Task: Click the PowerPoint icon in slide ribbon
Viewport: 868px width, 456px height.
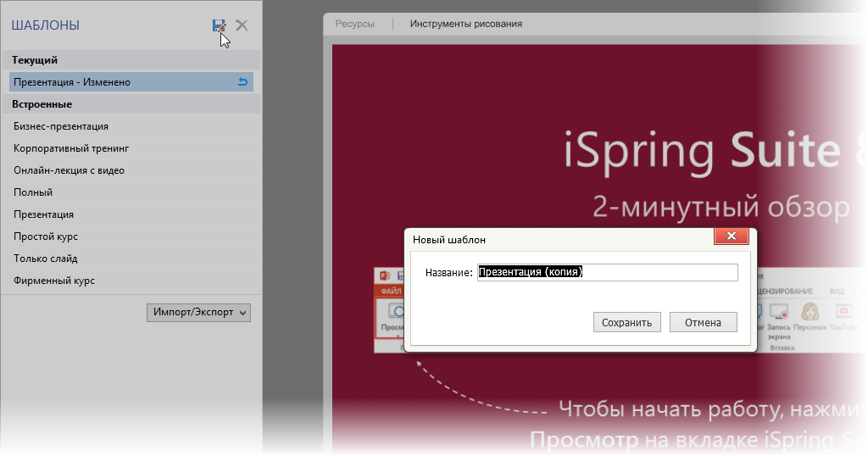Action: pyautogui.click(x=384, y=275)
